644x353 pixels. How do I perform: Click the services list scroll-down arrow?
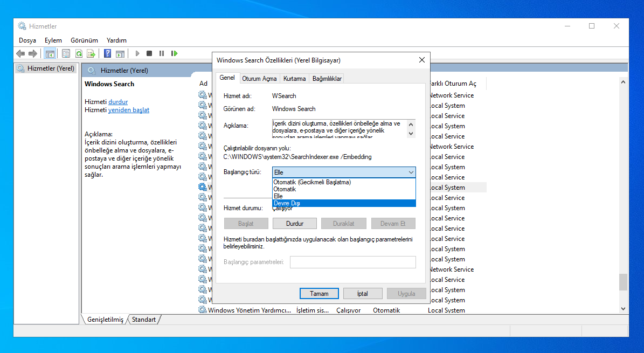click(x=623, y=309)
